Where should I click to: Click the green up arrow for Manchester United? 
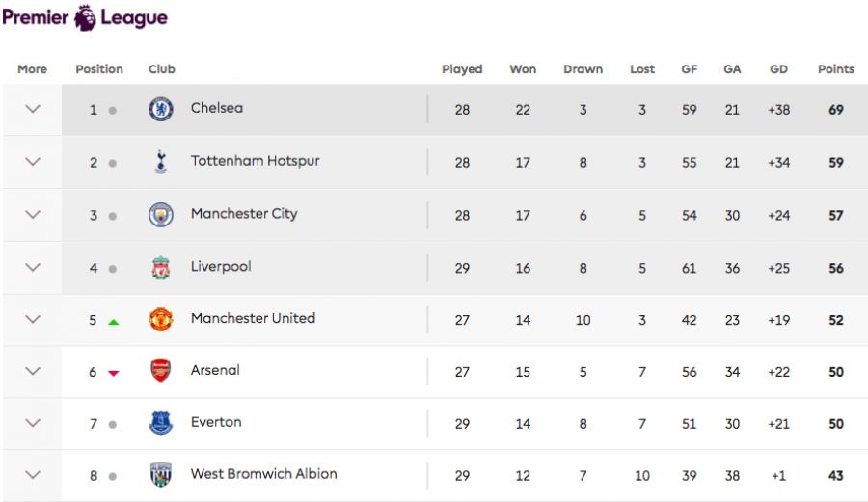pos(113,321)
